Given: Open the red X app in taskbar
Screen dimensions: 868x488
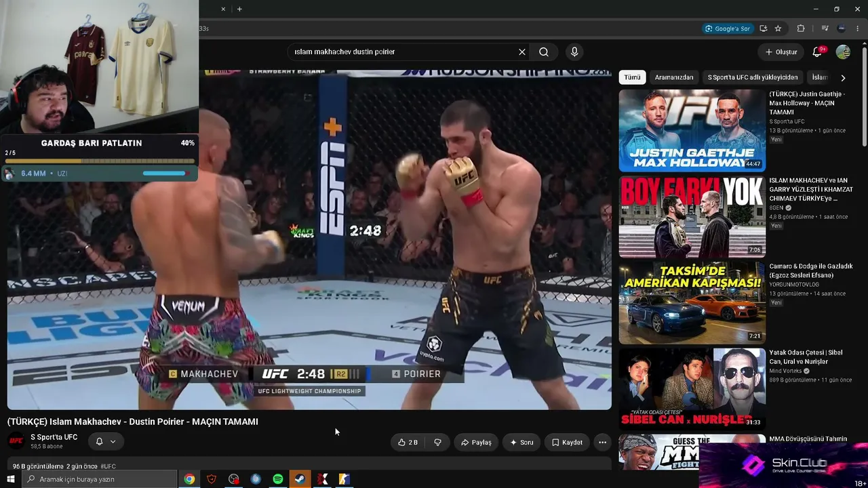Looking at the screenshot, I should coord(322,479).
